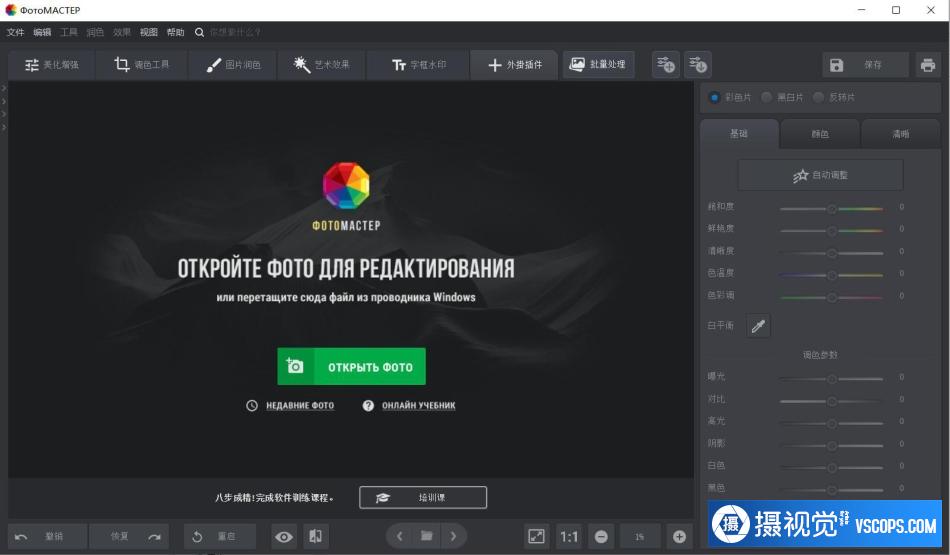Image resolution: width=950 pixels, height=555 pixels.
Task: Open the 编辑 menu
Action: (42, 32)
